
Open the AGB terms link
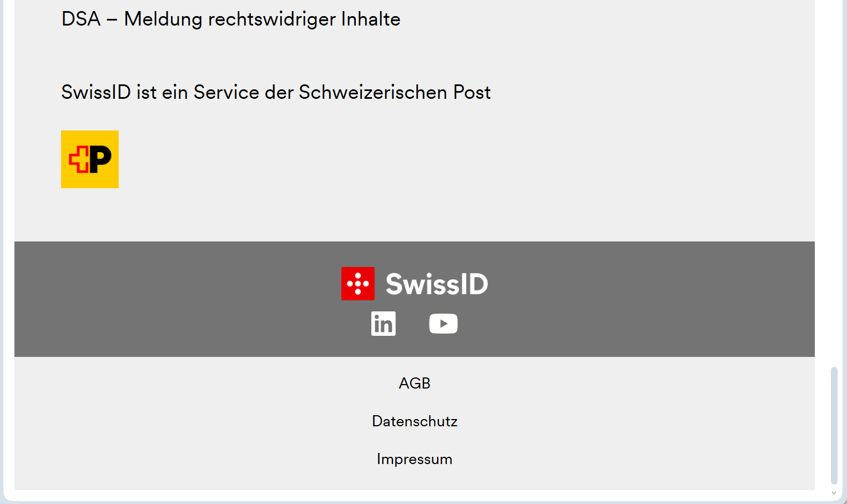415,384
